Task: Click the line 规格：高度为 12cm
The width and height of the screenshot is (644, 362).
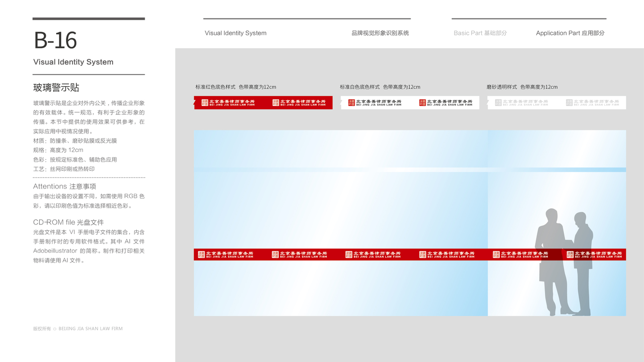Action: coord(58,150)
